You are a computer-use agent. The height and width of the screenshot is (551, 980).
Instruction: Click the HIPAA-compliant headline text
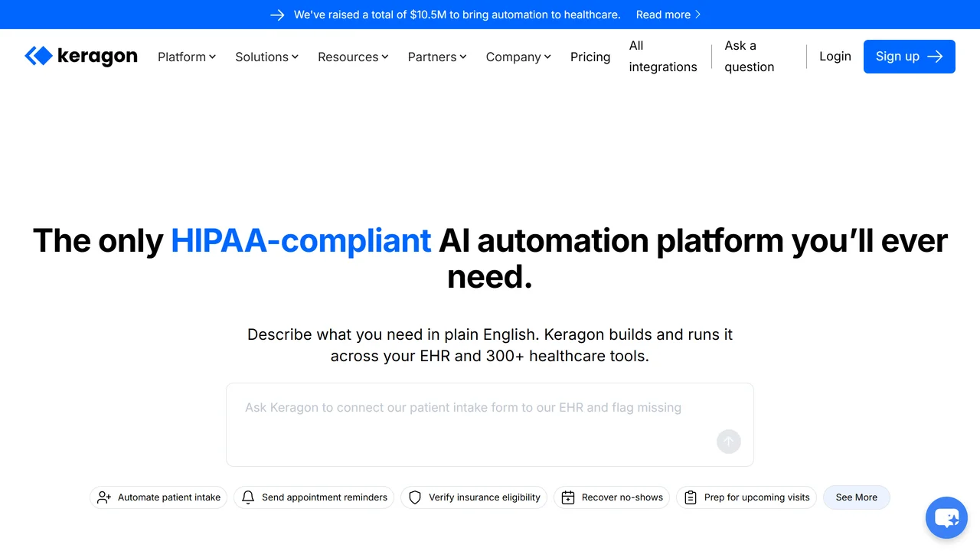click(x=301, y=240)
